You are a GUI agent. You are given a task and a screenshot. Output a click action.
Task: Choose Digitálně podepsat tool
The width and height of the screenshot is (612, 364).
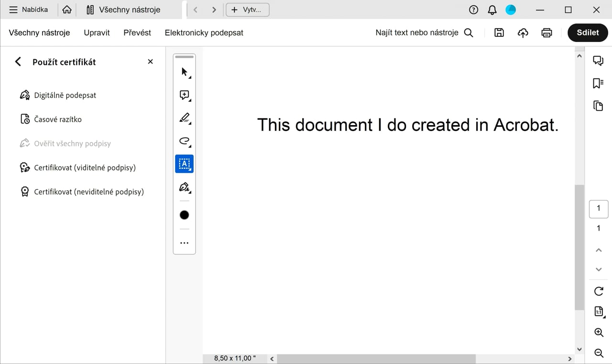[x=58, y=95]
